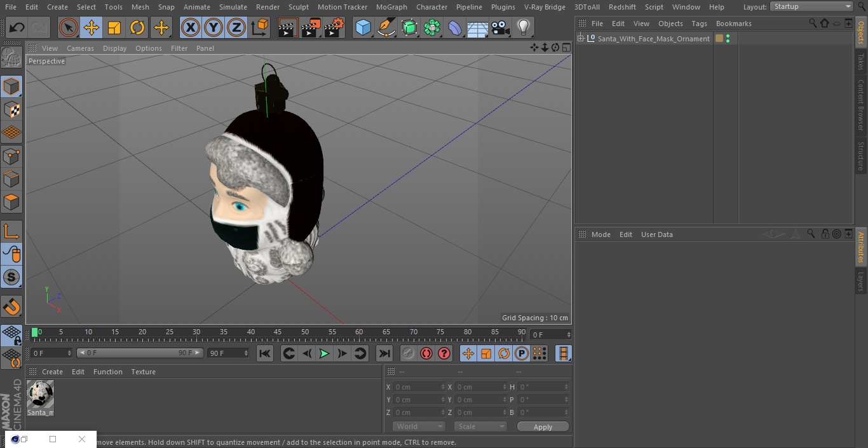Step the current frame 0 F field
This screenshot has width=868, height=448.
[550, 335]
